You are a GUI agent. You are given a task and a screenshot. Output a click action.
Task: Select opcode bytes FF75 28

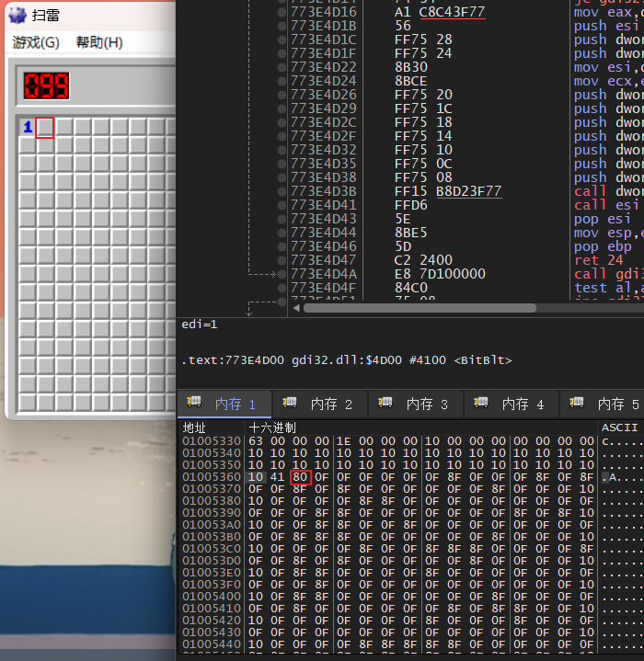[423, 40]
